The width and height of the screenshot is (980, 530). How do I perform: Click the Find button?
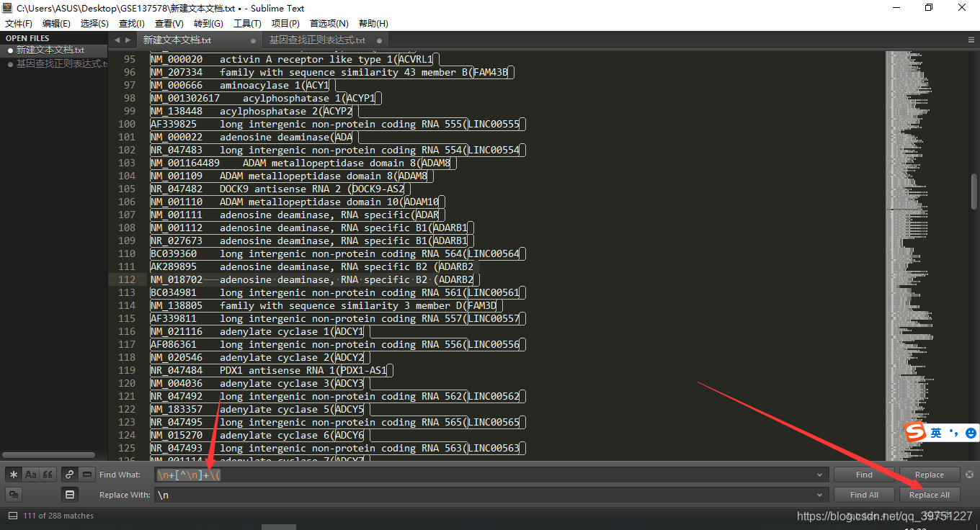pyautogui.click(x=864, y=475)
